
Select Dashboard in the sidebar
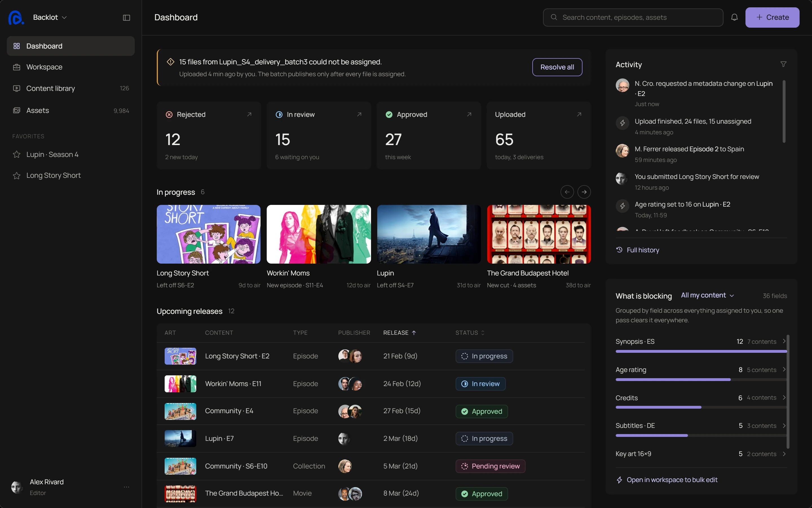coord(70,46)
